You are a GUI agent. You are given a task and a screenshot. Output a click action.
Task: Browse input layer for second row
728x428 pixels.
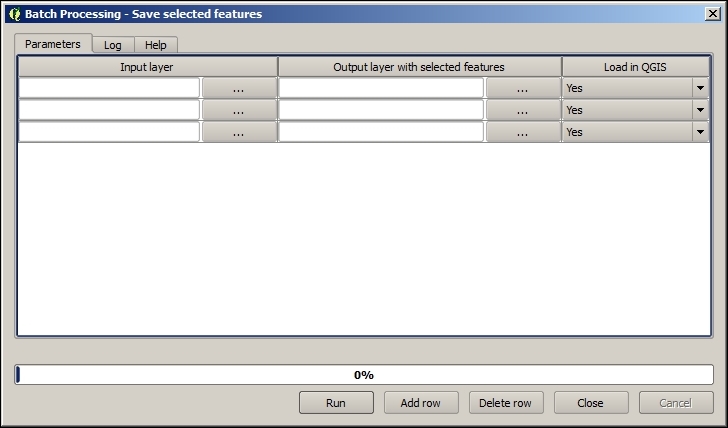click(x=239, y=110)
